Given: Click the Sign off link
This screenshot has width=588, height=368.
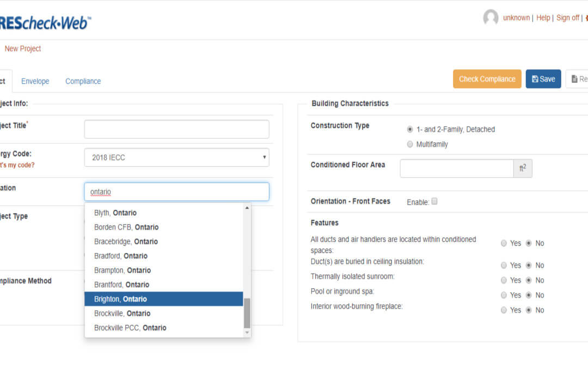Looking at the screenshot, I should coord(567,18).
